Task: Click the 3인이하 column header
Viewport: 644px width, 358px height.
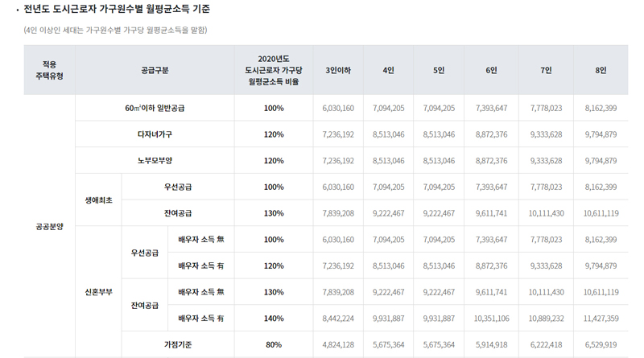Action: tap(338, 70)
